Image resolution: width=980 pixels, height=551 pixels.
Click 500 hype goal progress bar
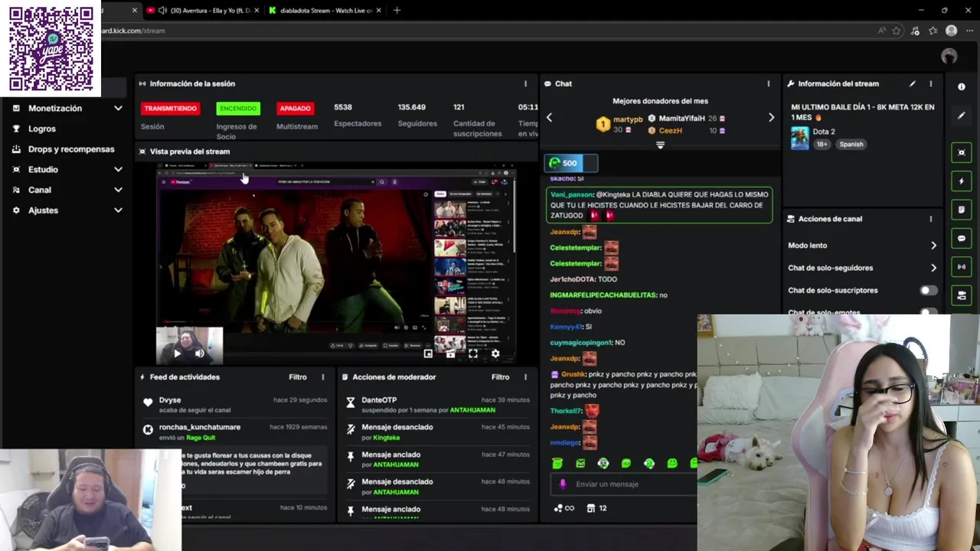pyautogui.click(x=570, y=163)
